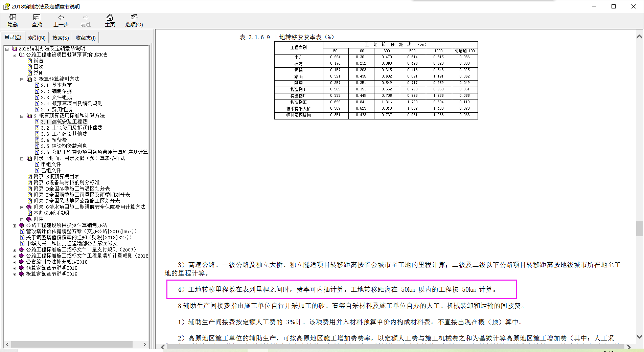Image resolution: width=644 pixels, height=352 pixels.
Task: Expand 公路工程标准施工招标文件计量支付规则 (2009) node
Action: click(14, 250)
